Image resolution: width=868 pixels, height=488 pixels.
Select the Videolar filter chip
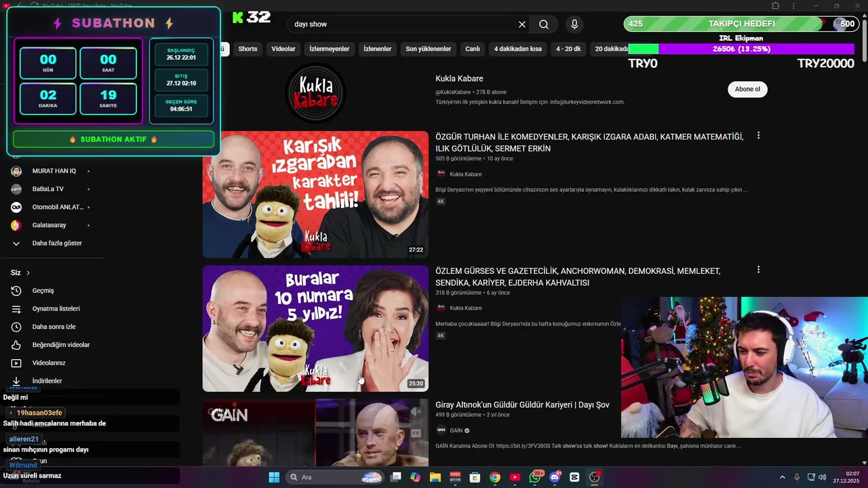coord(283,49)
